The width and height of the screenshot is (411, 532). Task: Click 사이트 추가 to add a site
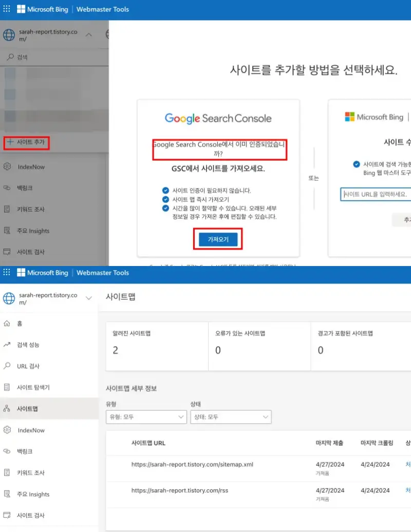(x=27, y=142)
